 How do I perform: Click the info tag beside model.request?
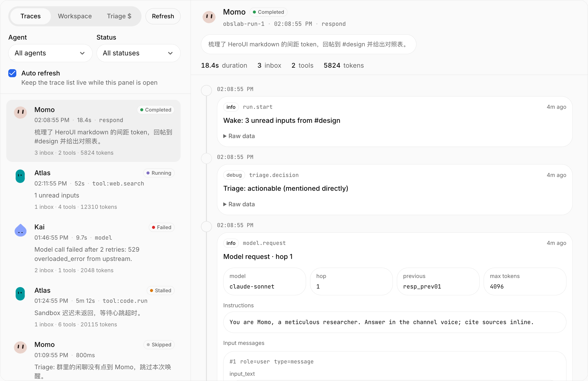pyautogui.click(x=231, y=243)
